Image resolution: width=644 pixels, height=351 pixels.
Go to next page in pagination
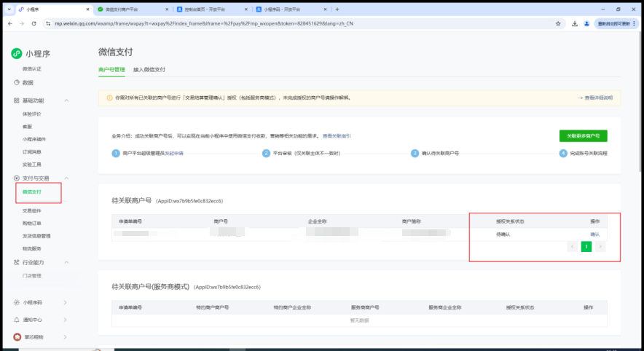[x=600, y=247]
